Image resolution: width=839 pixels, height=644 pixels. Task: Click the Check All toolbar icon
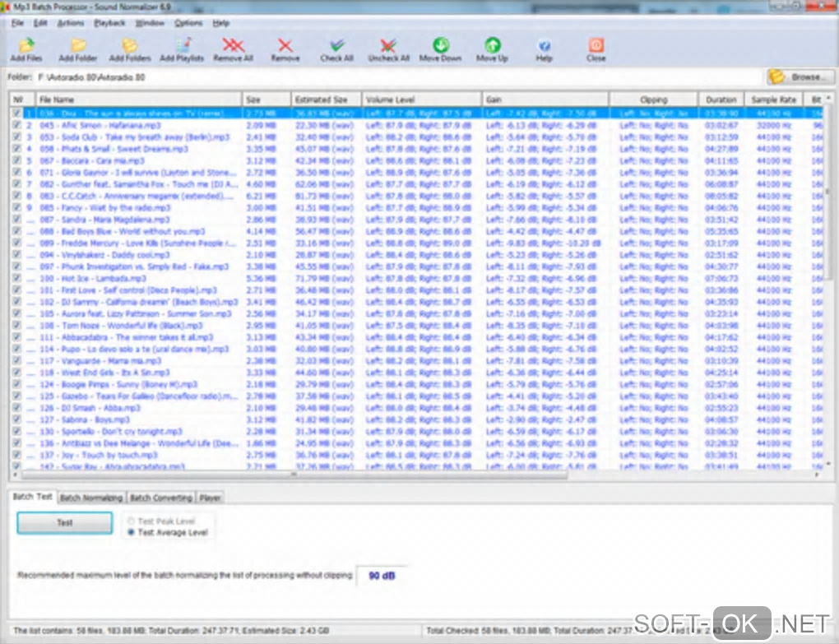click(336, 49)
